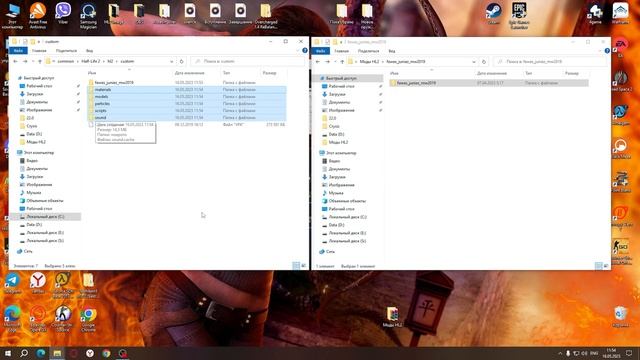Select the Counter-Strike Source desktop icon

(63, 318)
